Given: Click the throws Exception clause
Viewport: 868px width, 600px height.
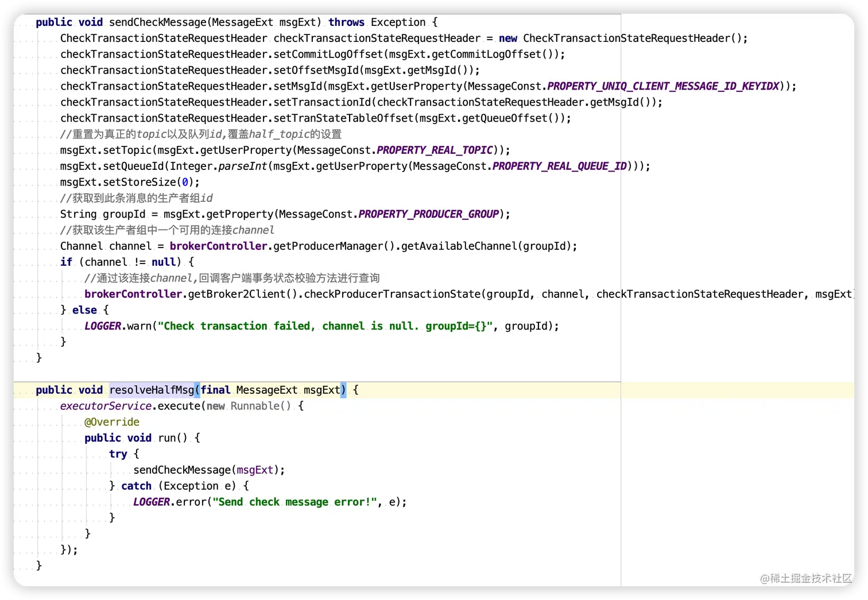Looking at the screenshot, I should (x=377, y=22).
